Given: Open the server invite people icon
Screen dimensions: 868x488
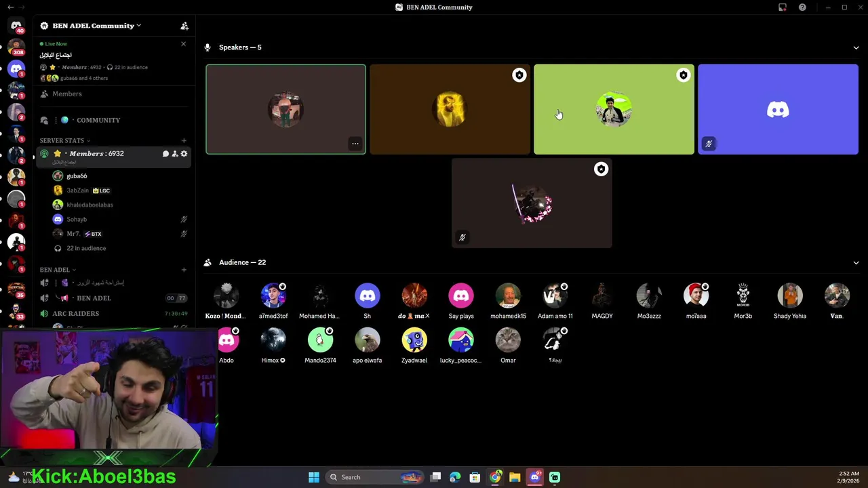Looking at the screenshot, I should [x=184, y=26].
